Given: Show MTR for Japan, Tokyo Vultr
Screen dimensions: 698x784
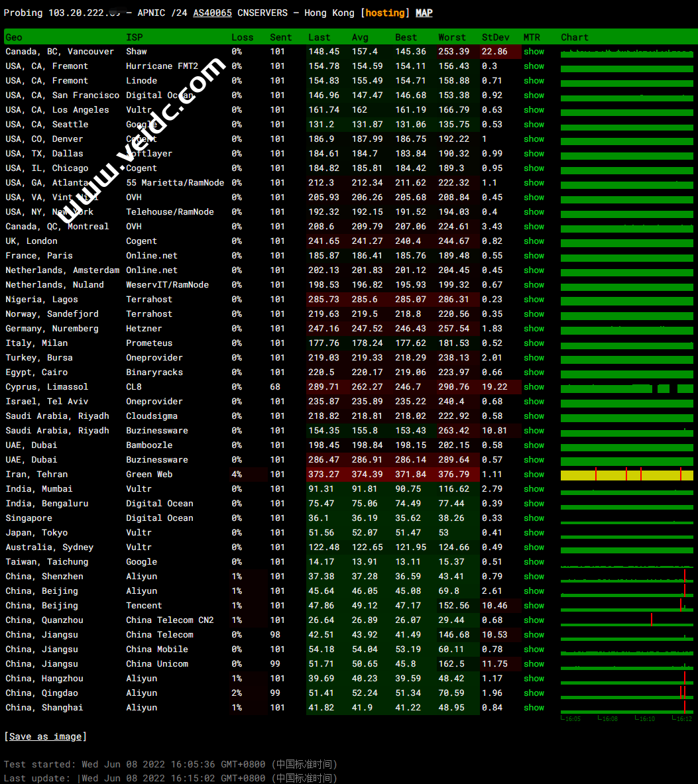Looking at the screenshot, I should 534,533.
